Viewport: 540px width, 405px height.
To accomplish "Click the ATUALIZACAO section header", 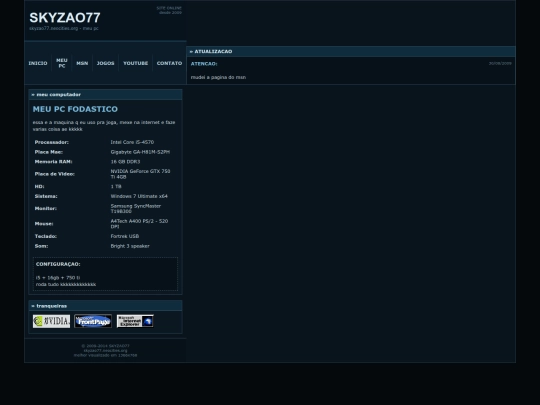I will tap(351, 51).
